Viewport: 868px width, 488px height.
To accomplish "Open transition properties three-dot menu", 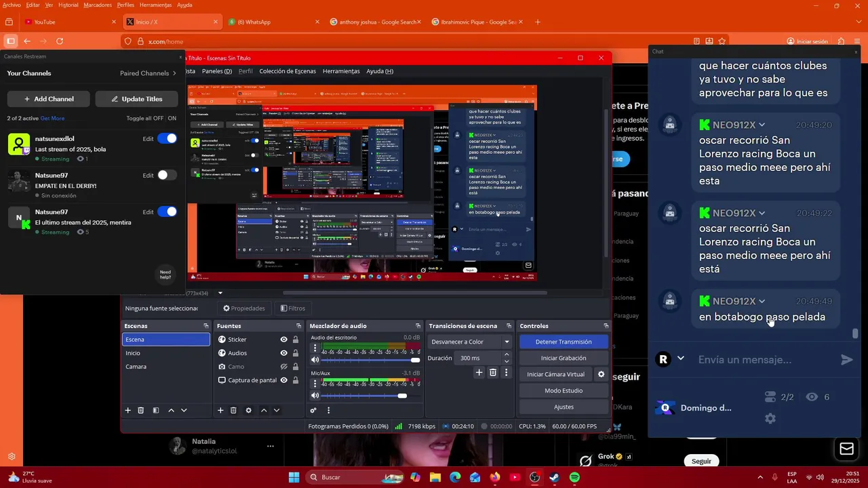I will point(506,372).
